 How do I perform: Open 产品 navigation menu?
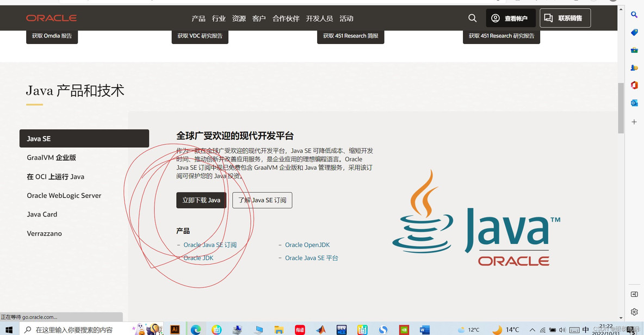click(x=199, y=18)
